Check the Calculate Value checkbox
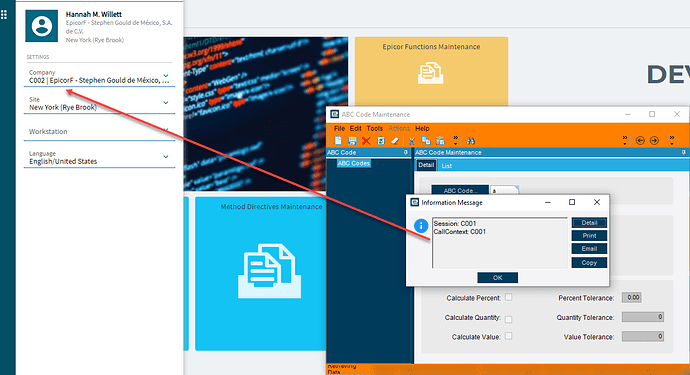This screenshot has height=375, width=690. point(509,336)
